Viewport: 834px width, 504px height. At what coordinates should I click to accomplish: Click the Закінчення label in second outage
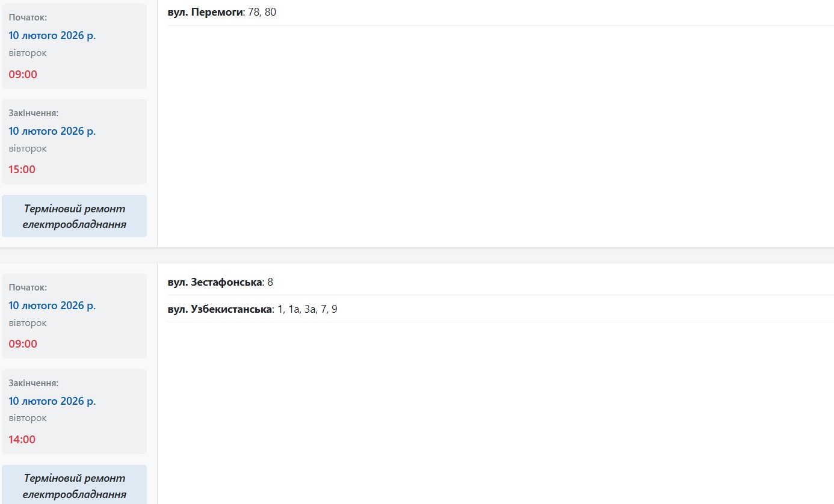pos(34,383)
